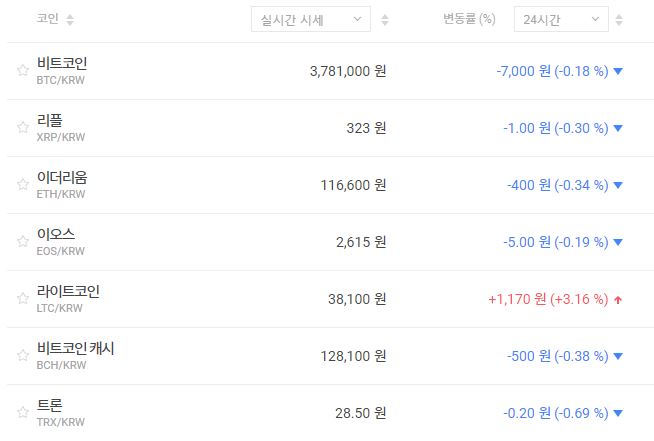Open the 비트코인 coin link

pyautogui.click(x=62, y=64)
